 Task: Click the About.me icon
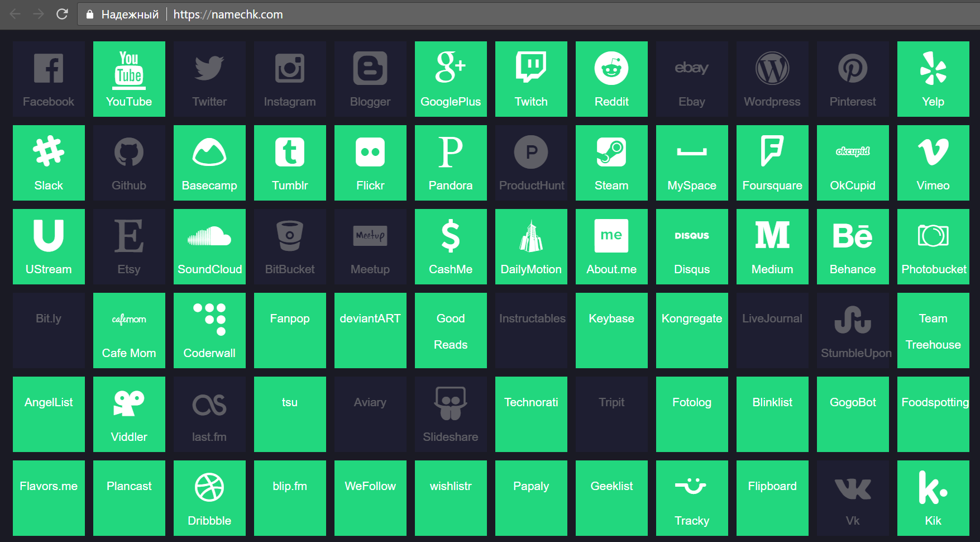(x=611, y=236)
